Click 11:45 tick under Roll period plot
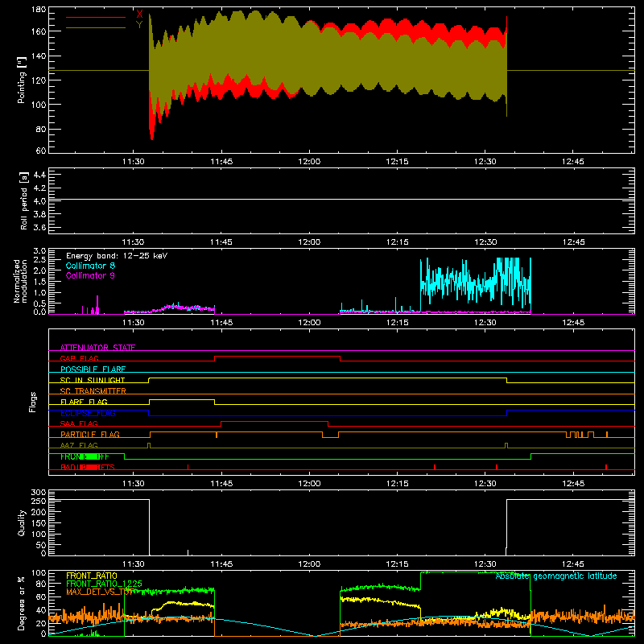This screenshot has height=644, width=644. [x=221, y=242]
